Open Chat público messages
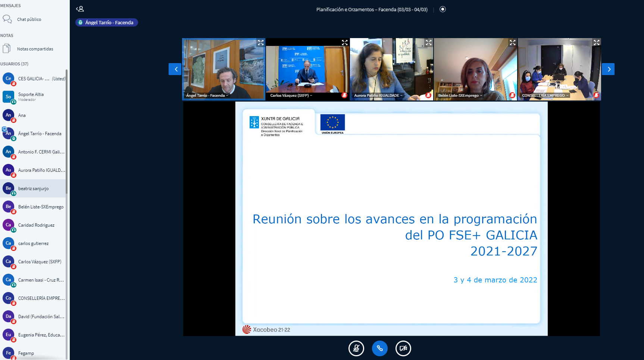Viewport: 644px width, 360px height. click(x=29, y=19)
